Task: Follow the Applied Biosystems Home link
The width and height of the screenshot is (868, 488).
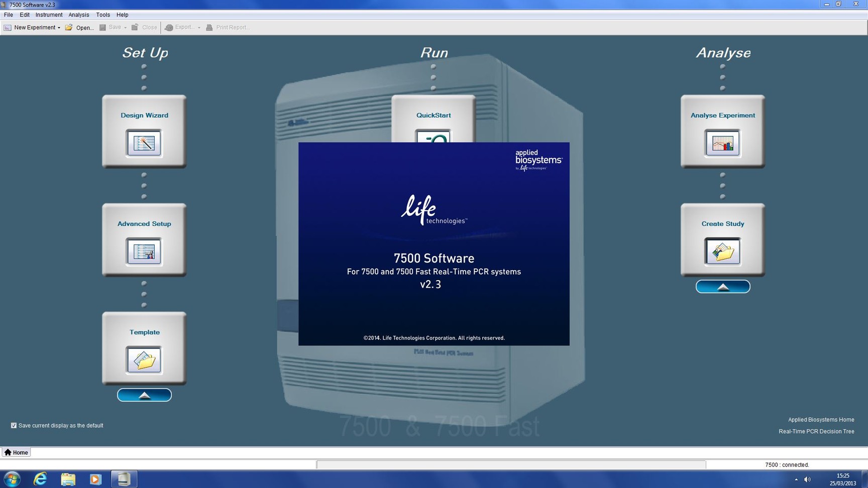Action: [821, 420]
